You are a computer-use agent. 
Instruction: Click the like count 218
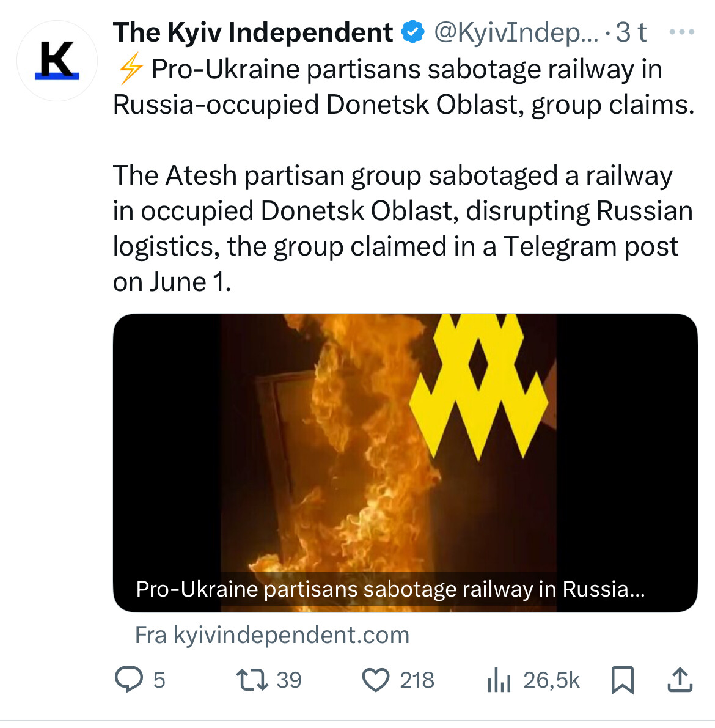417,680
